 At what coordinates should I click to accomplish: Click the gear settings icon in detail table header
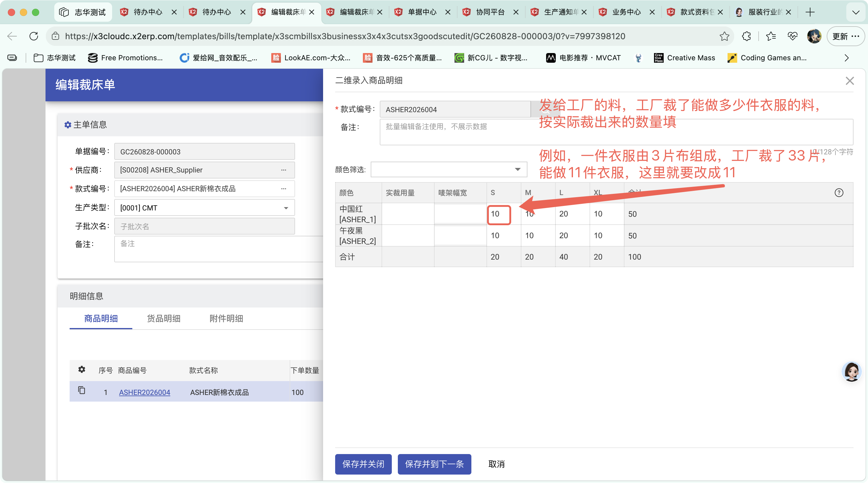82,369
